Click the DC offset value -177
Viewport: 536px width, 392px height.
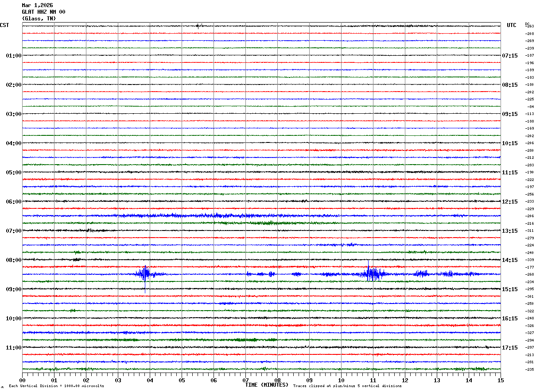pos(529,267)
